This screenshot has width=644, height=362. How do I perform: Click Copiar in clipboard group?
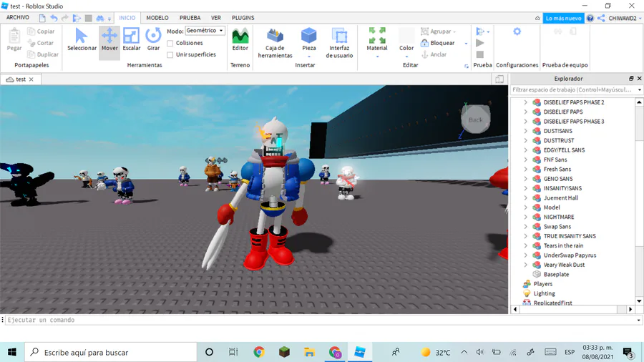pyautogui.click(x=41, y=31)
